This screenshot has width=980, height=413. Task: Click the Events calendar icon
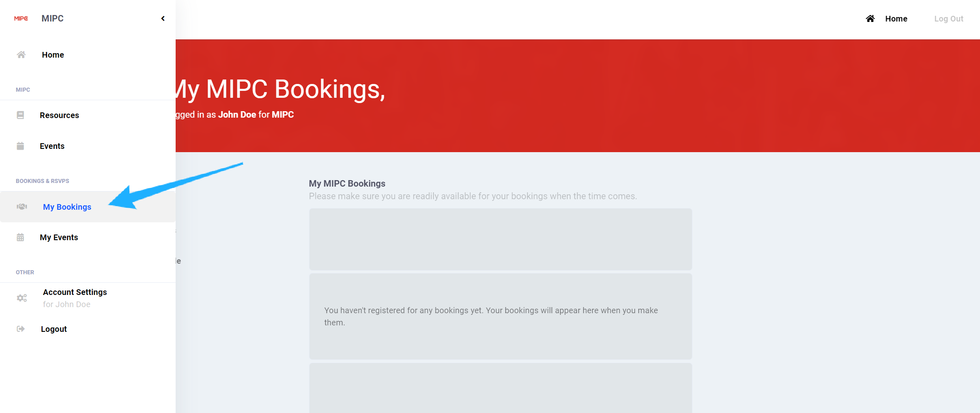[20, 146]
